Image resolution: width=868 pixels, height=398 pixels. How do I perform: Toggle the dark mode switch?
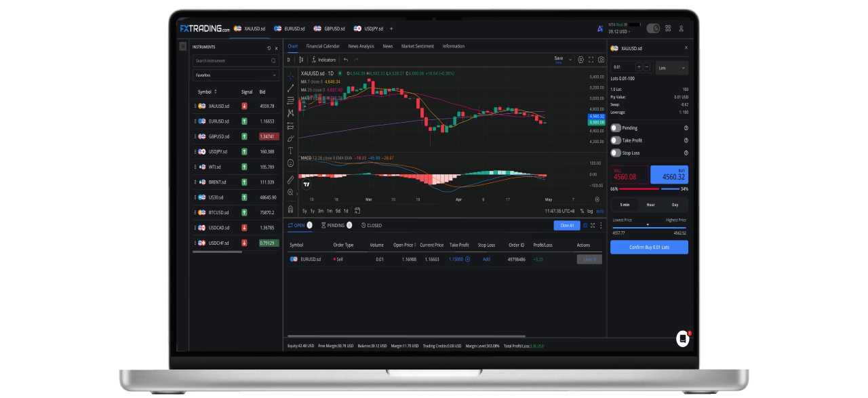point(653,28)
